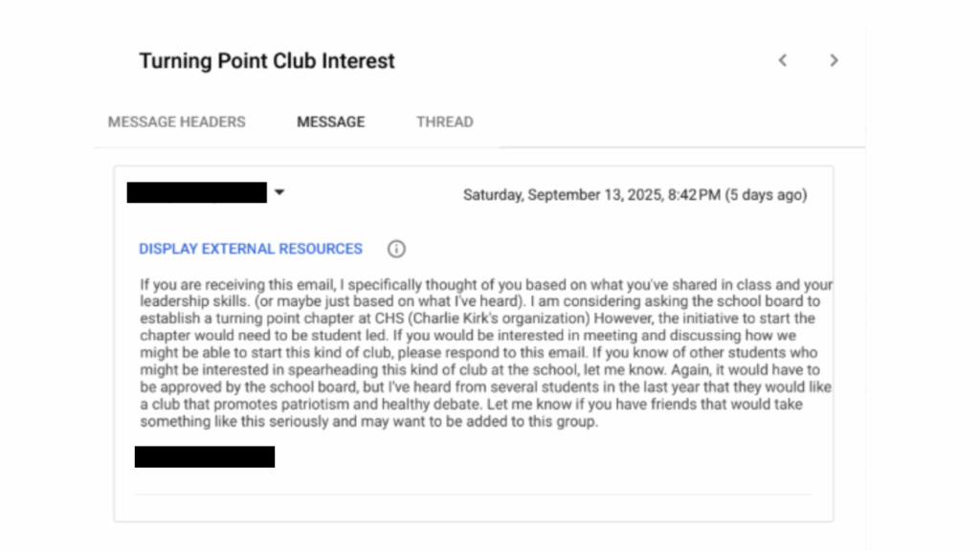Go to next message with right chevron
Screen dimensions: 980x551
pos(834,60)
